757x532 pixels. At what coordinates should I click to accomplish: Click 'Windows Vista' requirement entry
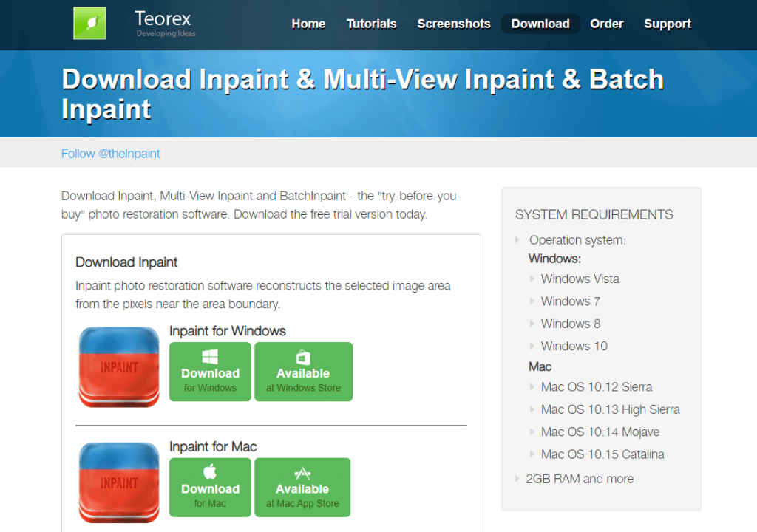(x=580, y=279)
